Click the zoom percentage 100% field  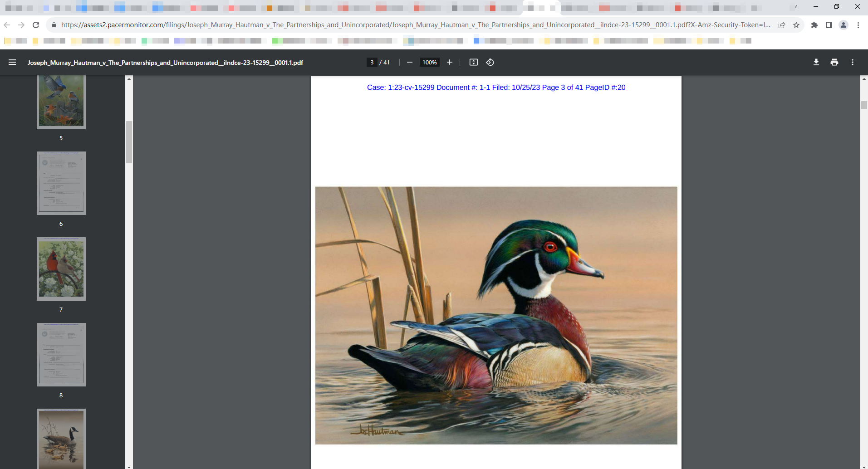429,63
